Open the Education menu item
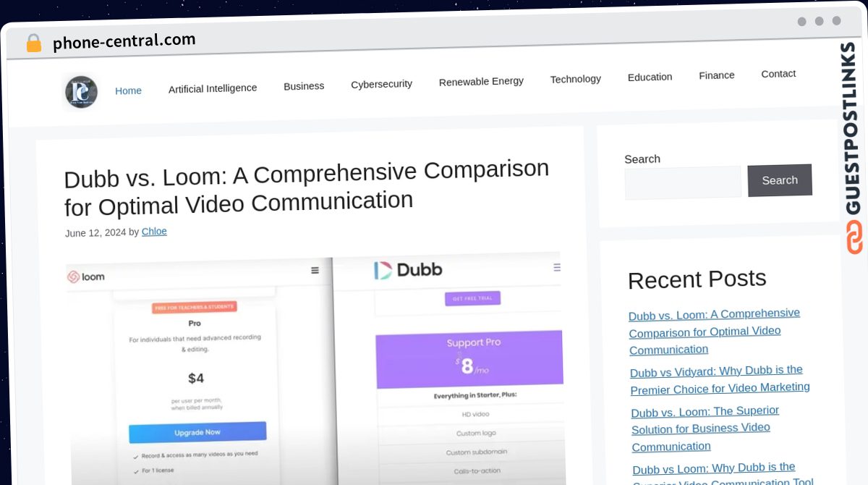 click(x=650, y=77)
